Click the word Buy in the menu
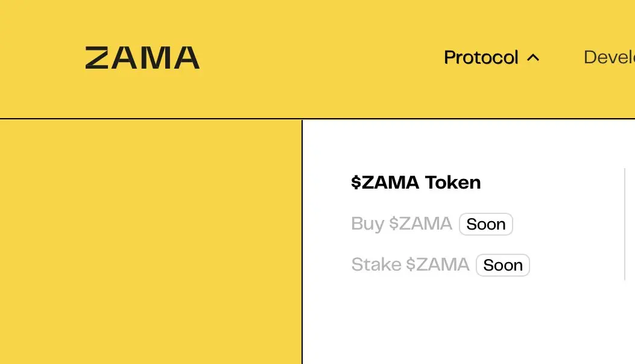This screenshot has width=635, height=364. [x=367, y=224]
